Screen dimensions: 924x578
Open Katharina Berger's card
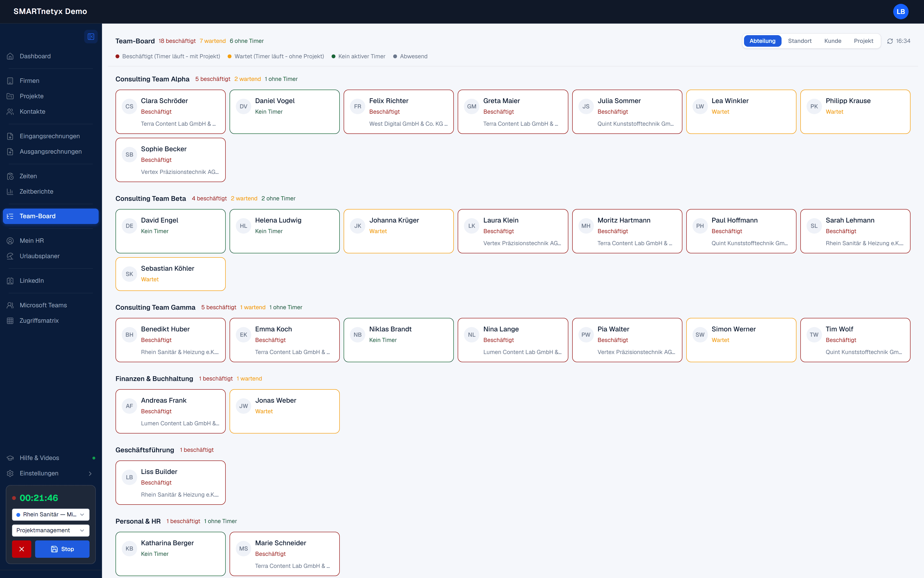click(171, 553)
